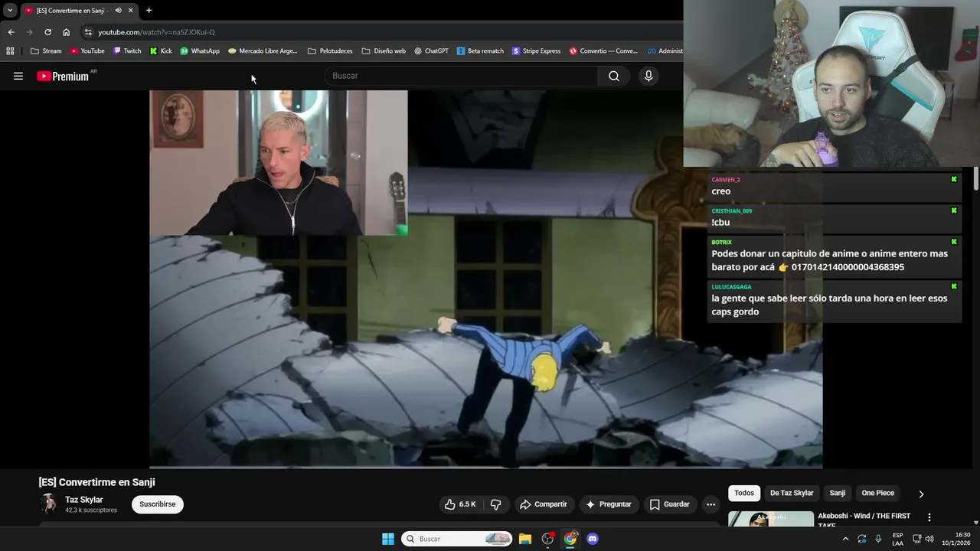Open the Convertio bookmark
980x551 pixels.
tap(603, 51)
